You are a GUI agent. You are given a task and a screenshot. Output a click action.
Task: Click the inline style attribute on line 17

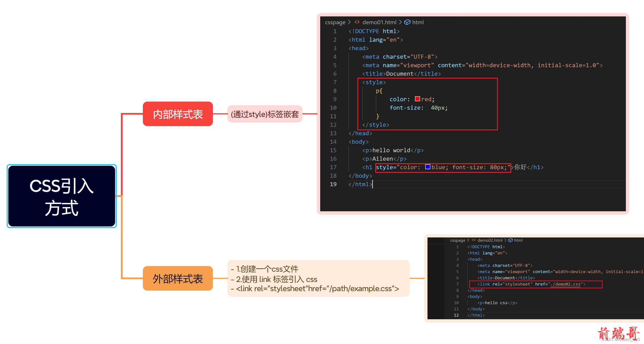click(x=443, y=167)
